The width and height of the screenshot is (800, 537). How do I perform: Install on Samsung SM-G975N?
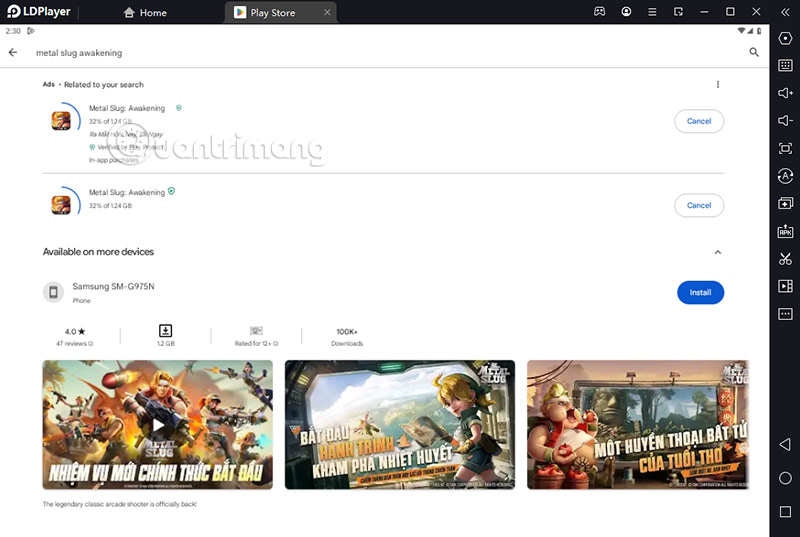tap(700, 292)
